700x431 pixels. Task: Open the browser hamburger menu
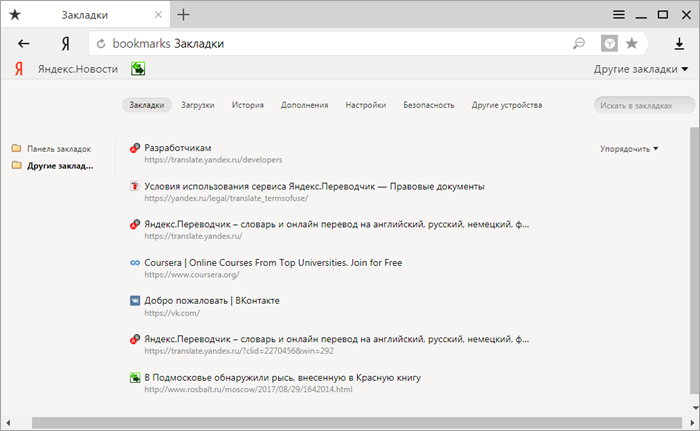click(x=619, y=15)
